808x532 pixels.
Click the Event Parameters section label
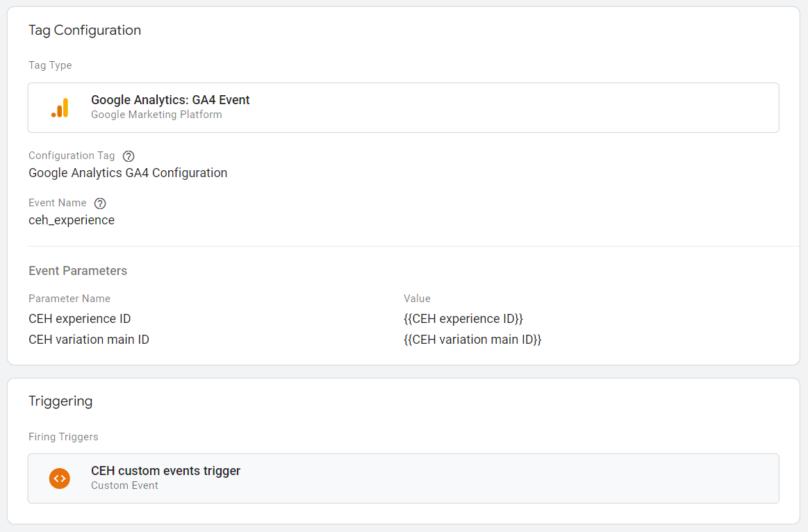click(x=78, y=271)
